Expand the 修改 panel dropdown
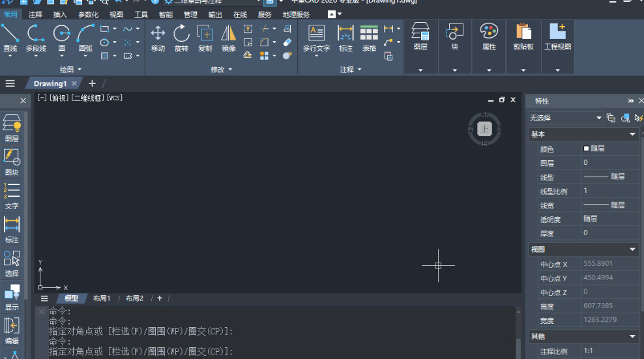644x359 pixels. click(x=230, y=70)
